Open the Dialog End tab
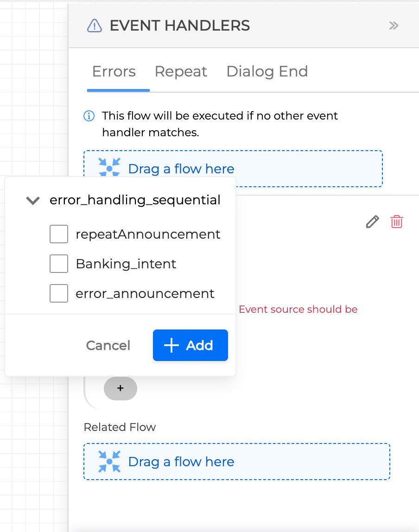Screen dimensions: 419x532 click(x=267, y=72)
